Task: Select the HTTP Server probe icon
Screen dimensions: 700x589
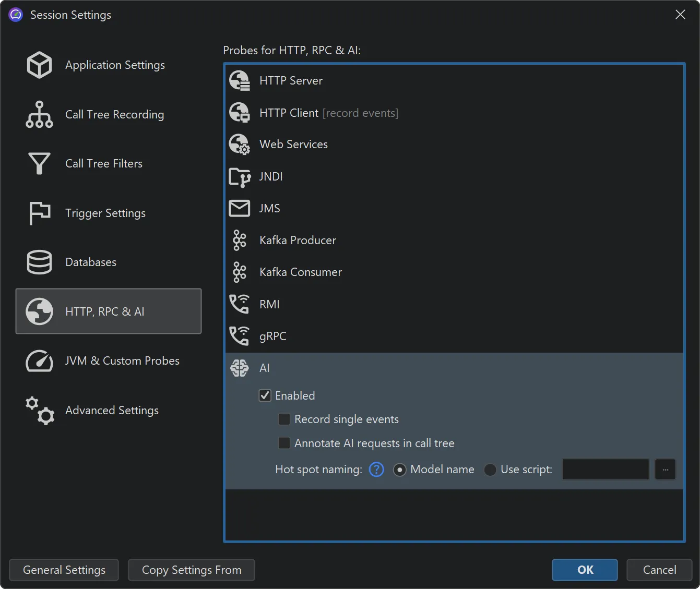Action: pyautogui.click(x=240, y=80)
